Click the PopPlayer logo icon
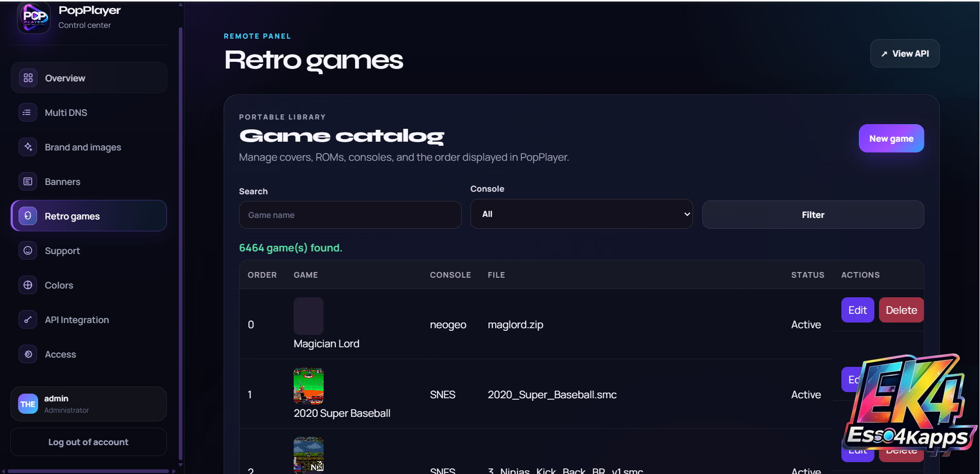The image size is (980, 474). pos(34,17)
